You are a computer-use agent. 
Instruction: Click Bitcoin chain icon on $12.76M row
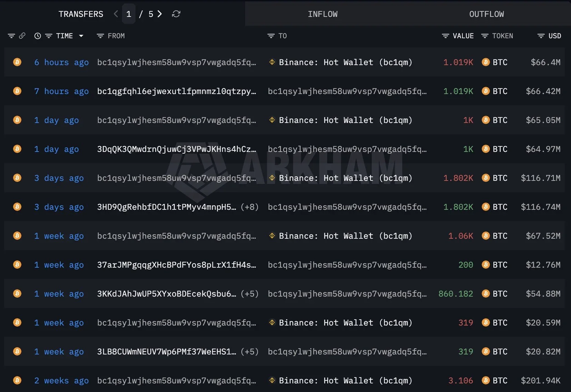17,265
